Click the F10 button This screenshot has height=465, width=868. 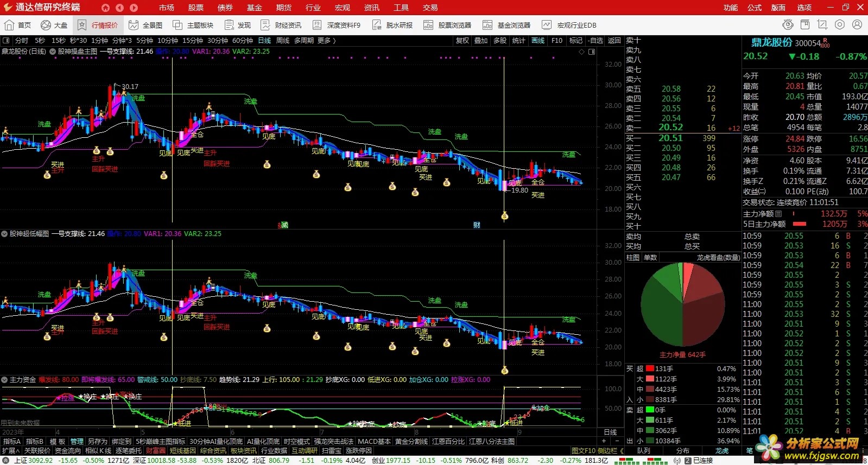click(x=557, y=41)
